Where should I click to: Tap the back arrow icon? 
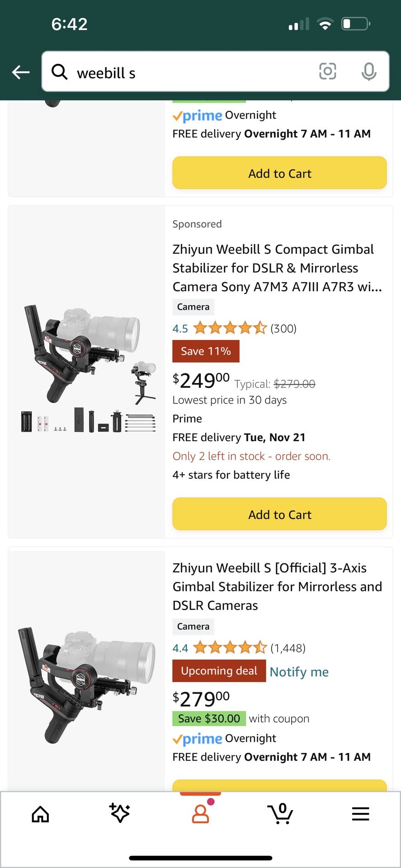(21, 72)
